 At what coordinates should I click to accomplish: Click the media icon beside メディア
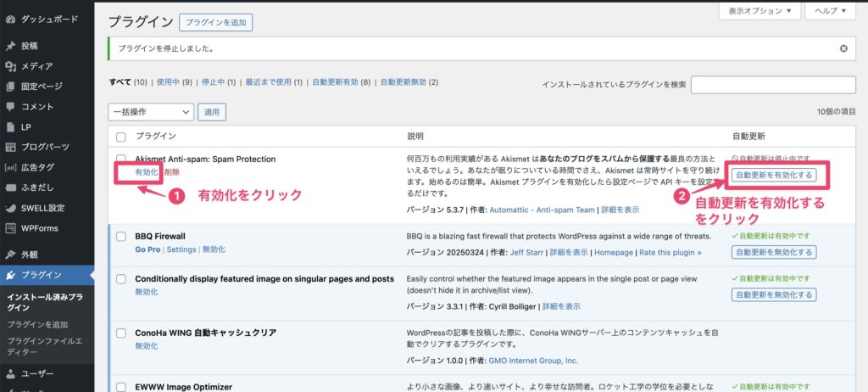(x=10, y=66)
